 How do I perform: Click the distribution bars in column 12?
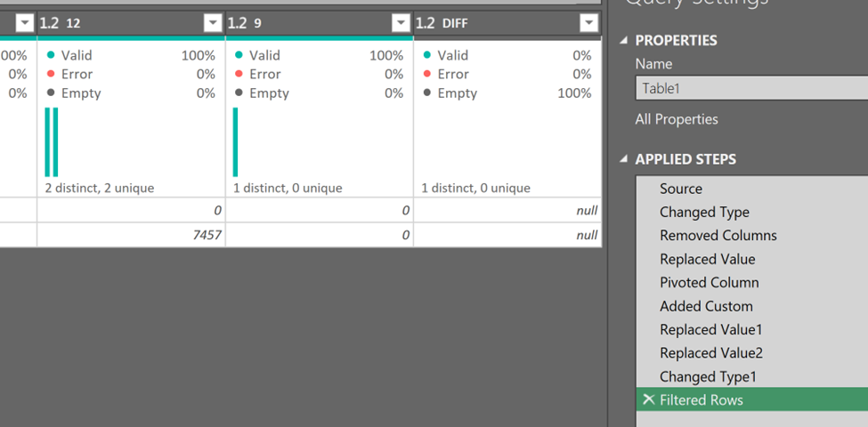[x=52, y=142]
